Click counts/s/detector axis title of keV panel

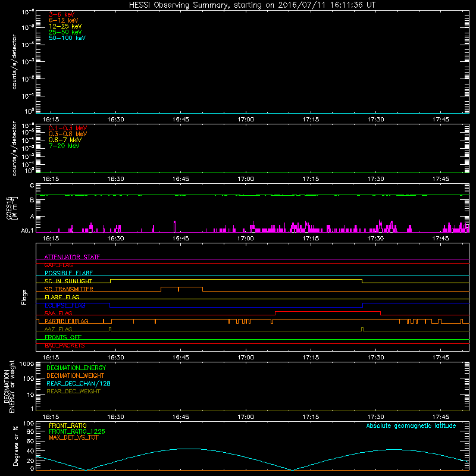click(x=14, y=62)
